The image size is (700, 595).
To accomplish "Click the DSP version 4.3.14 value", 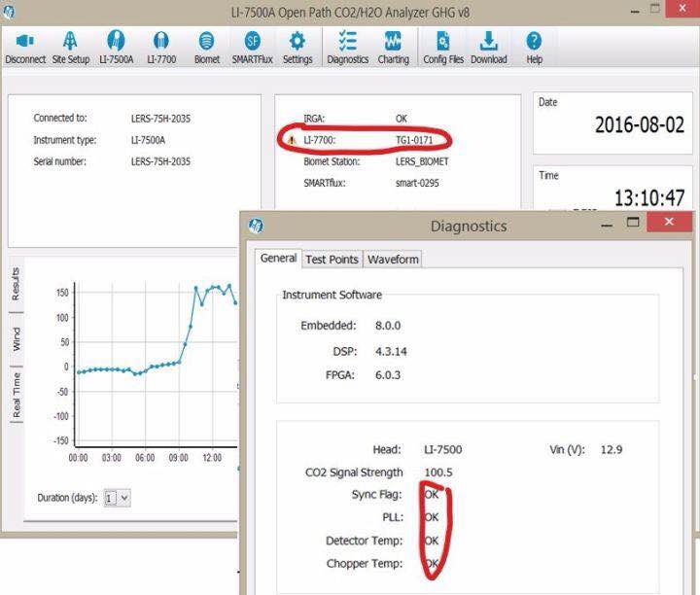I will (x=391, y=351).
